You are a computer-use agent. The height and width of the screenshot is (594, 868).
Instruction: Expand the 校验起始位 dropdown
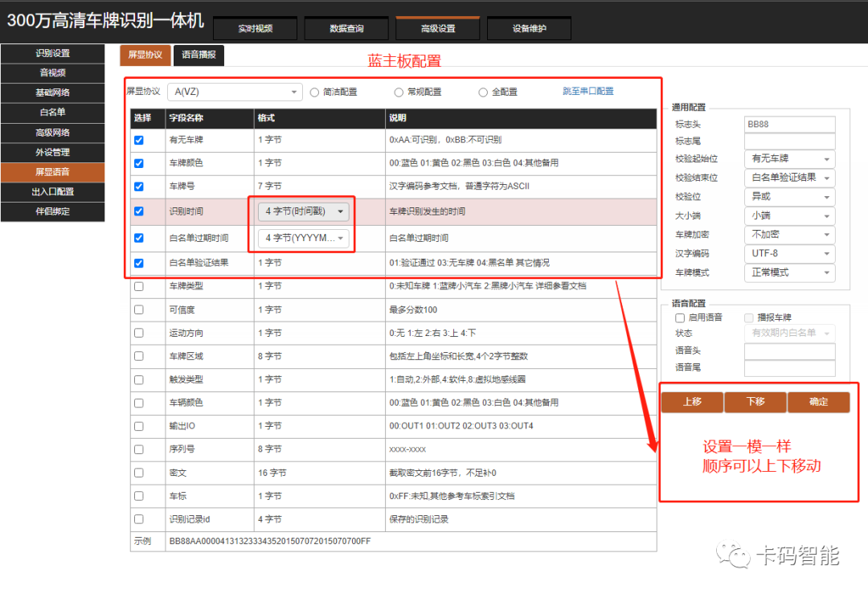[x=789, y=159]
